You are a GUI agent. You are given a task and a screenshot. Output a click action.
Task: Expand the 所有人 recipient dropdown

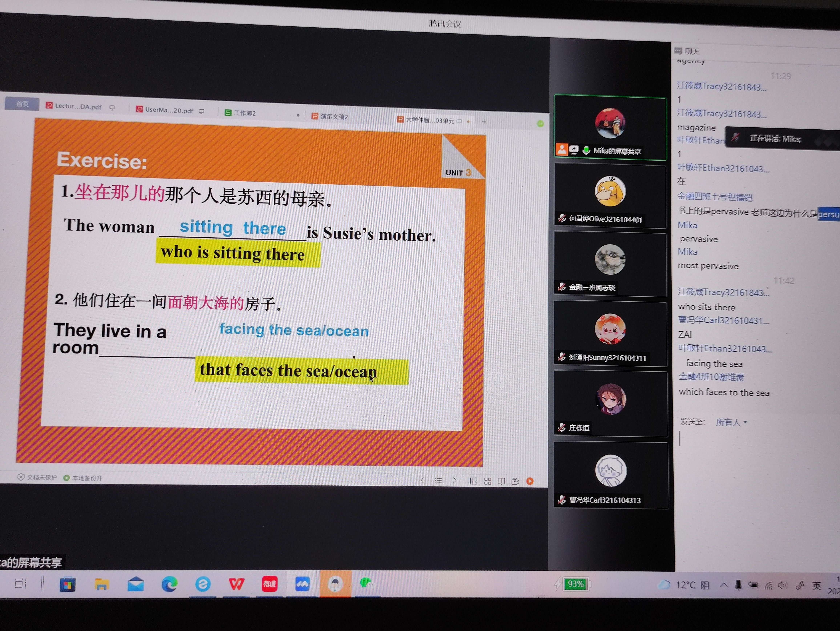click(x=731, y=422)
